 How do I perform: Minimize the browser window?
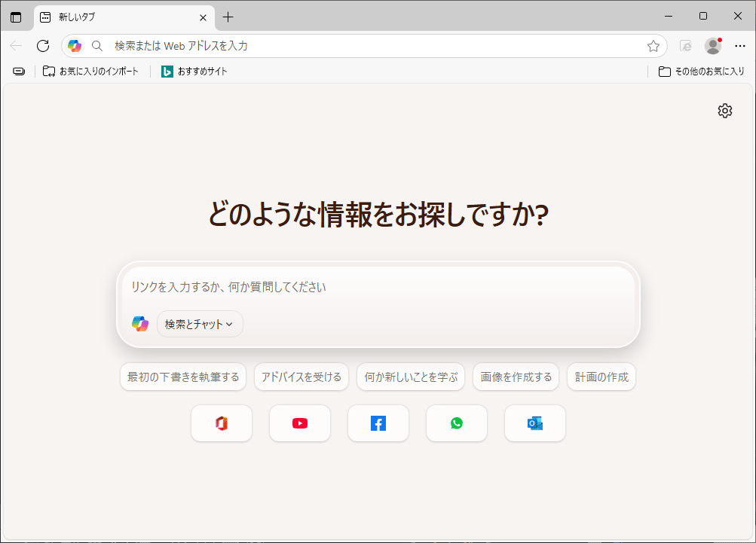tap(669, 16)
